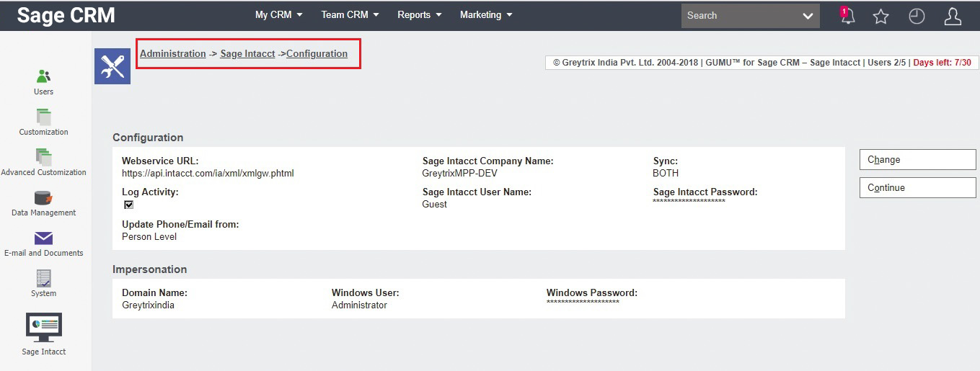The height and width of the screenshot is (371, 980).
Task: Expand the My CRM menu
Action: pyautogui.click(x=278, y=15)
